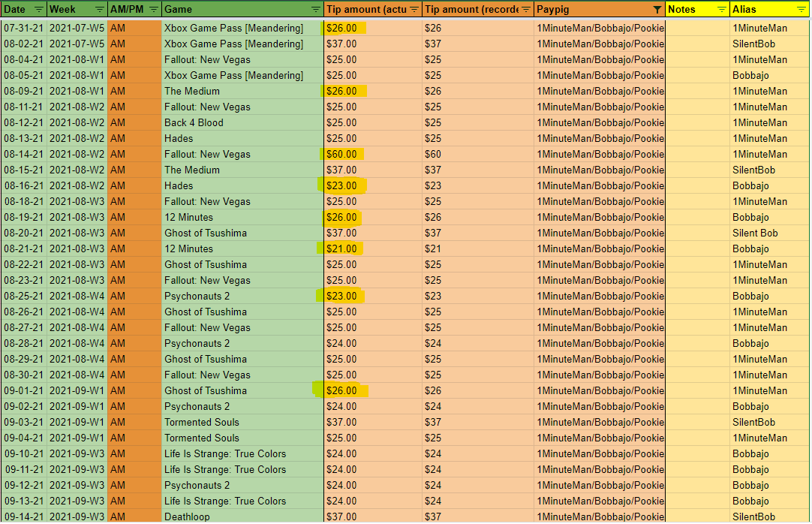Select date cell 07-31-21
812x524 pixels.
point(24,29)
